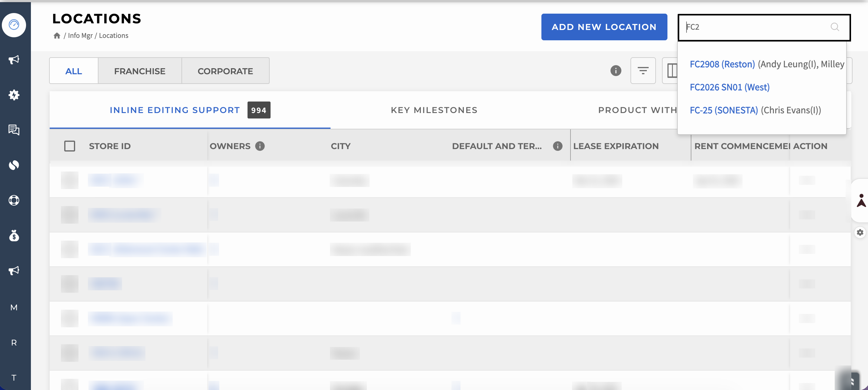The height and width of the screenshot is (390, 868).
Task: Choose FC-25 (SONESTA) suggestion
Action: (724, 110)
